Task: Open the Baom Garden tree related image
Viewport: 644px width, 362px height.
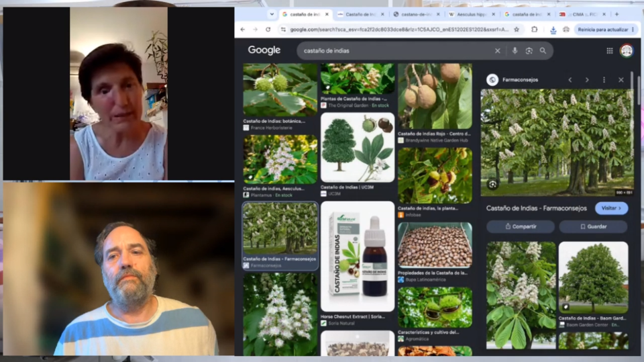Action: coord(593,277)
